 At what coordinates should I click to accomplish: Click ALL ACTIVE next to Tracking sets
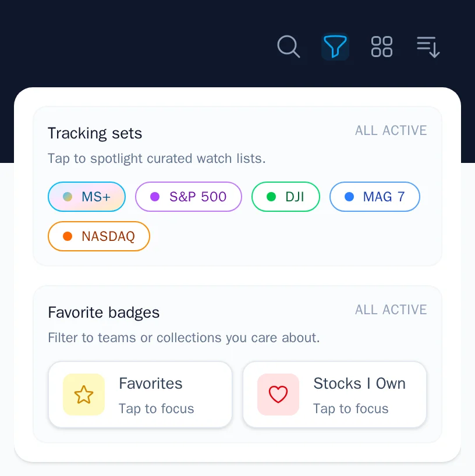click(x=391, y=130)
